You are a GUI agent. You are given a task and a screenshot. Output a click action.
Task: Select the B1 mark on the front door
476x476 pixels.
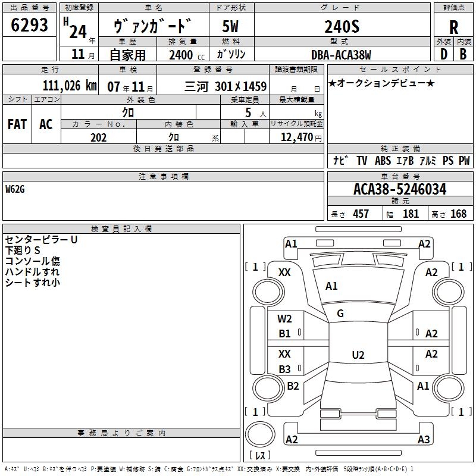[x=284, y=334]
